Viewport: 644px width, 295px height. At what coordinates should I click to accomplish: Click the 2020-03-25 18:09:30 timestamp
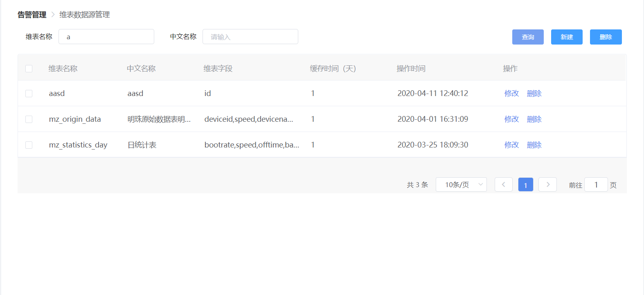(433, 145)
